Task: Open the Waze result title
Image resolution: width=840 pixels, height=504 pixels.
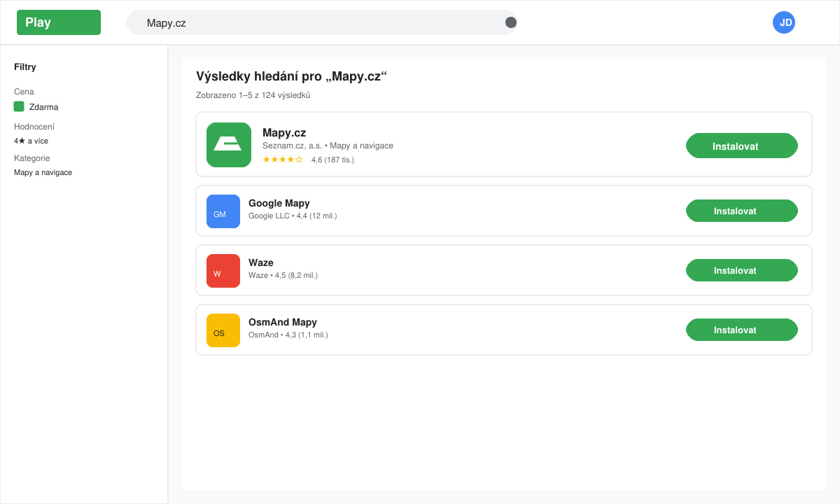Action: [x=261, y=262]
